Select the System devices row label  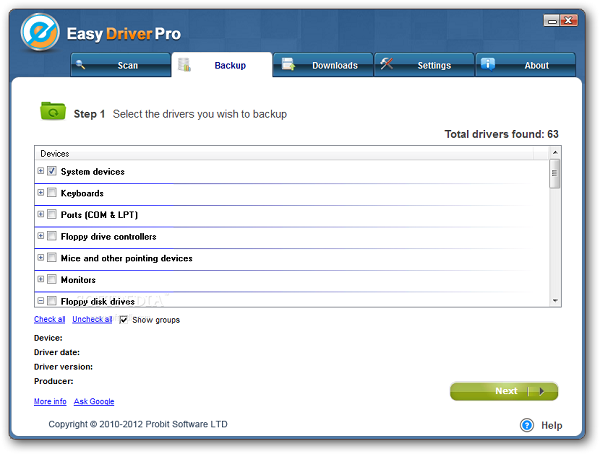click(x=93, y=171)
